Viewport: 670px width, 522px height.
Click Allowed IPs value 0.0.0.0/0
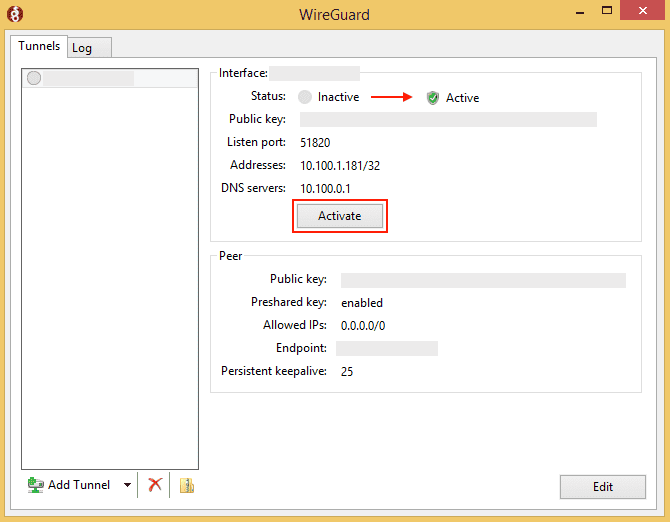[363, 326]
